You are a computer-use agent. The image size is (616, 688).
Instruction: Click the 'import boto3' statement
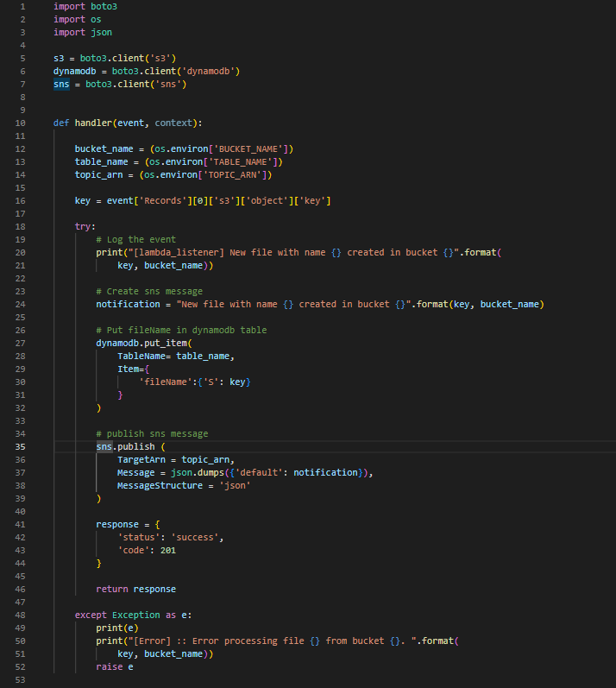click(85, 7)
